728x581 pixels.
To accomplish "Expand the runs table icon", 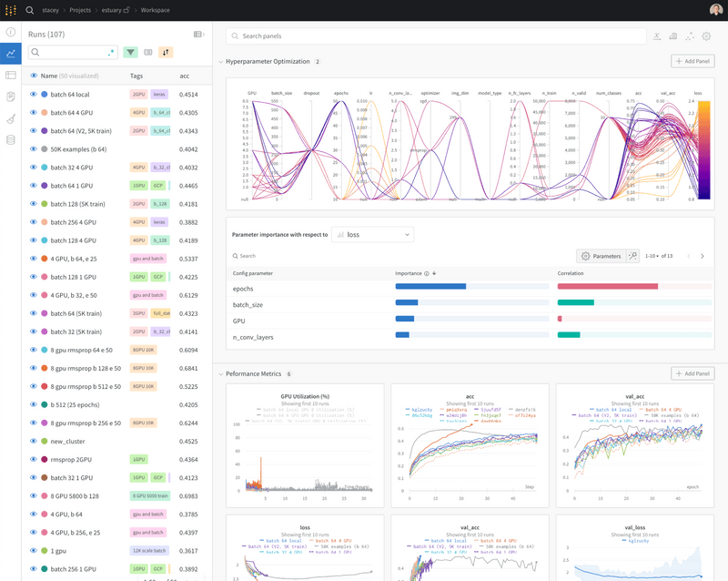I will [199, 34].
